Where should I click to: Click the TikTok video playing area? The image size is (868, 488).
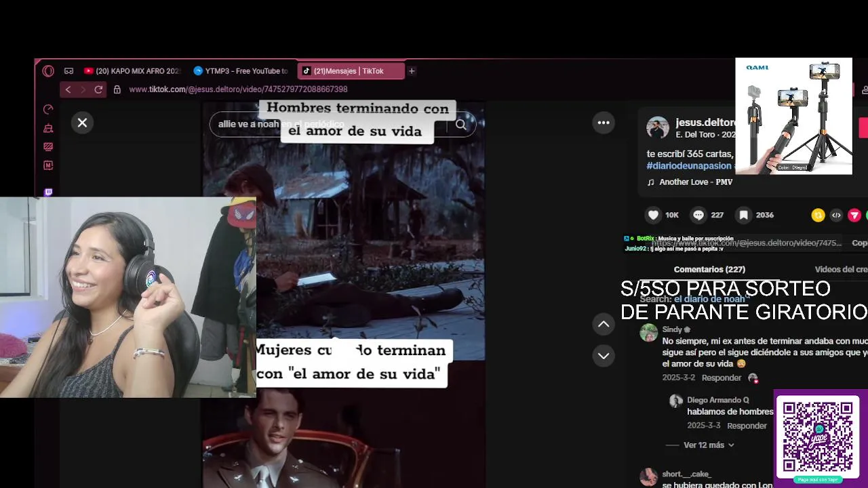[344, 295]
